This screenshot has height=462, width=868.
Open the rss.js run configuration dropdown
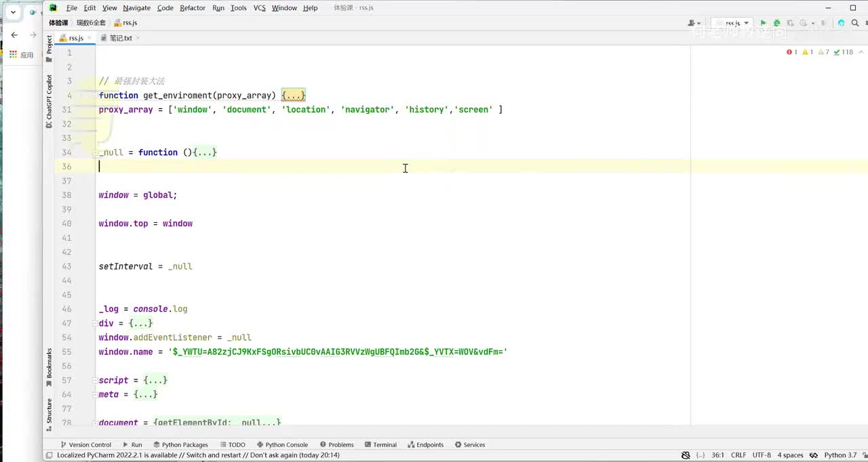pyautogui.click(x=732, y=23)
